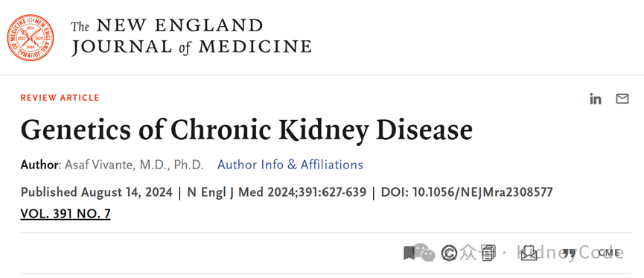The height and width of the screenshot is (278, 644).
Task: Email the article using envelope icon at top
Action: tap(622, 98)
